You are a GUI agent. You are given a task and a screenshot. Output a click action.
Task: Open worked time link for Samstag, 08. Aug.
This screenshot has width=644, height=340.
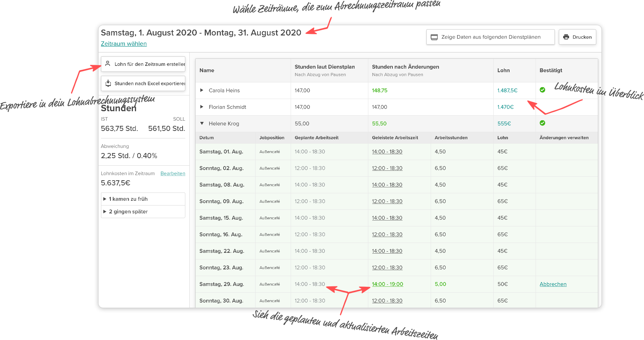[387, 185]
